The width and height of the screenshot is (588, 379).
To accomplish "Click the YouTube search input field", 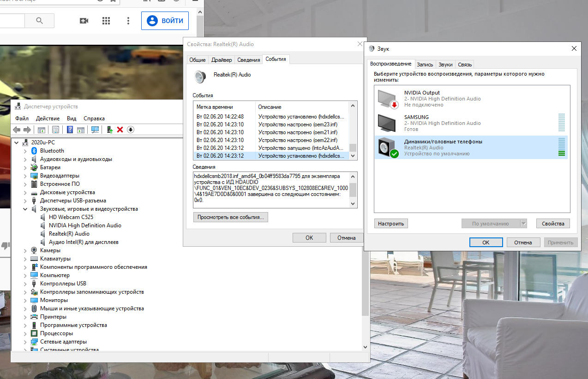I will coord(12,21).
